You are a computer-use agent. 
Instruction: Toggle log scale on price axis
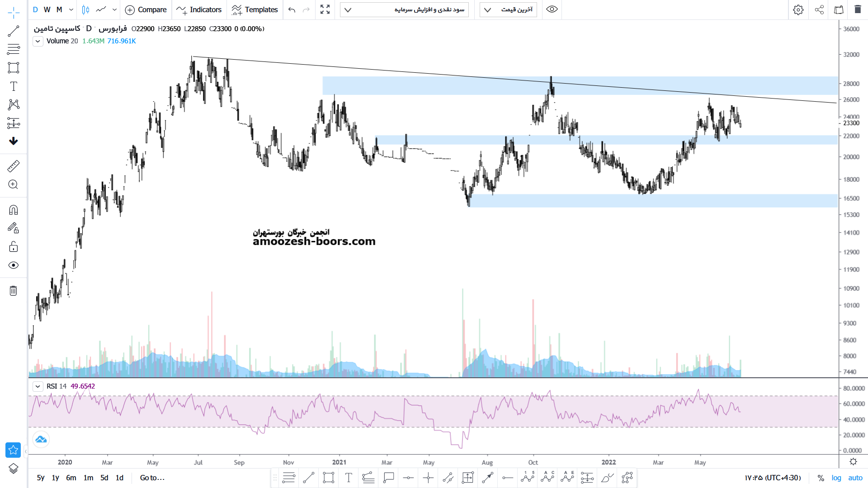click(836, 478)
